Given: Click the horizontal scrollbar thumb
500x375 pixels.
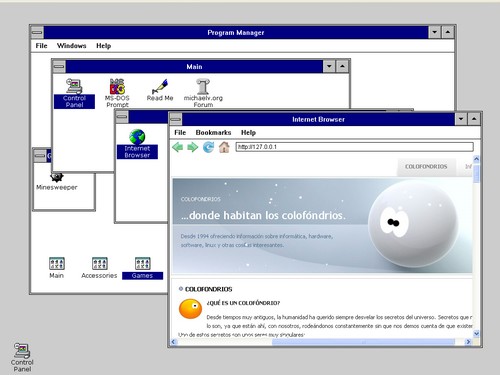Looking at the screenshot, I should click(x=363, y=342).
